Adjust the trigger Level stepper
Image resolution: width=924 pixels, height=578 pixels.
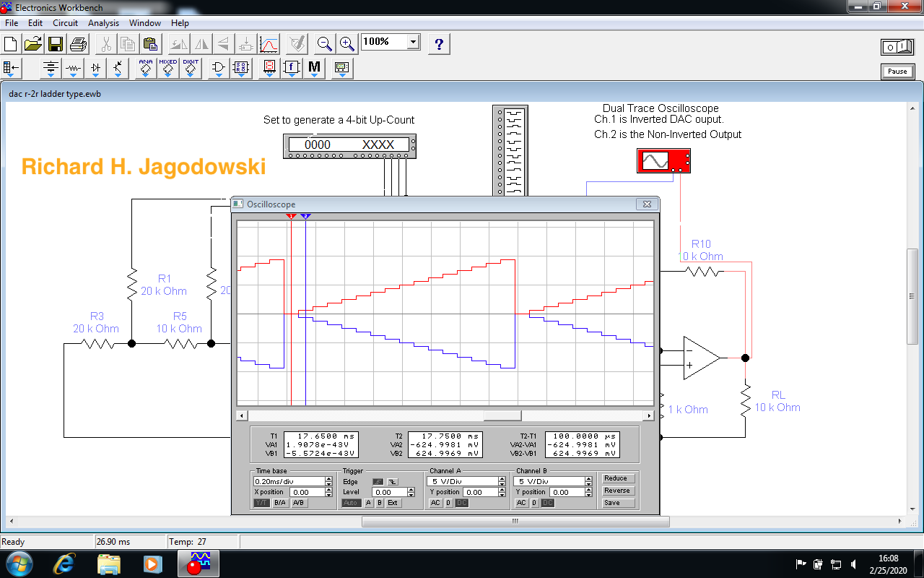click(411, 492)
